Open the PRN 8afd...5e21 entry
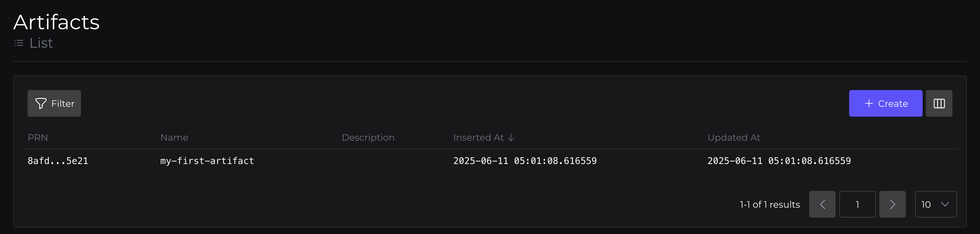The width and height of the screenshot is (980, 234). point(58,161)
